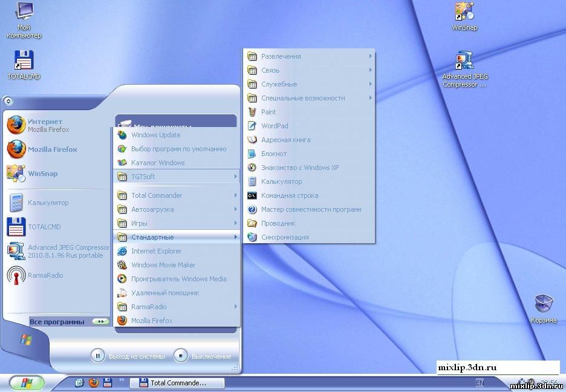
Task: Expand the Total Commander folder submenu
Action: 176,195
